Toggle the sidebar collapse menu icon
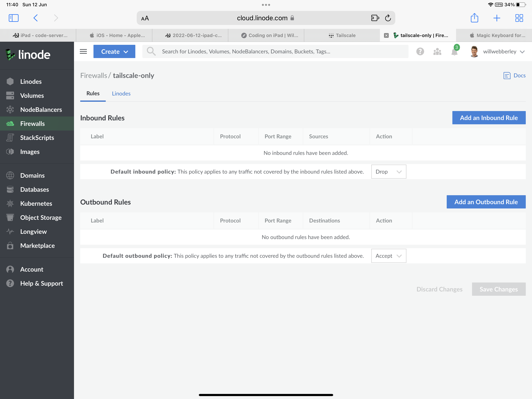Image resolution: width=532 pixels, height=399 pixels. tap(83, 51)
